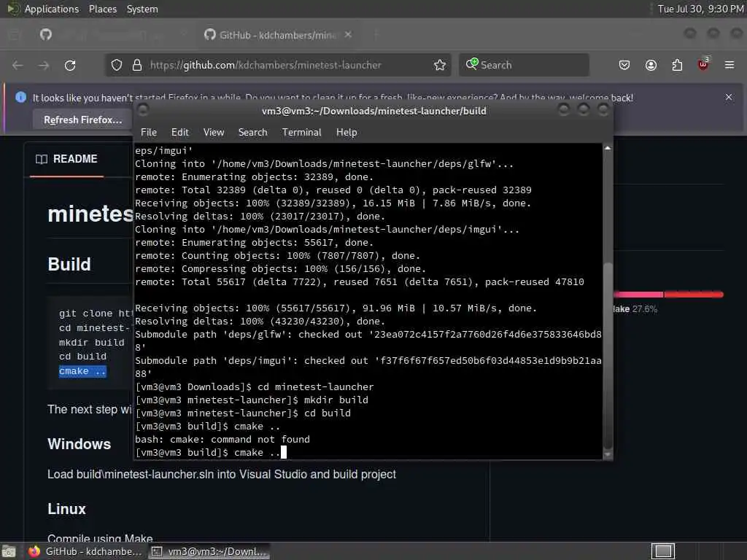Open the terminal Edit menu
The width and height of the screenshot is (747, 560).
click(180, 133)
